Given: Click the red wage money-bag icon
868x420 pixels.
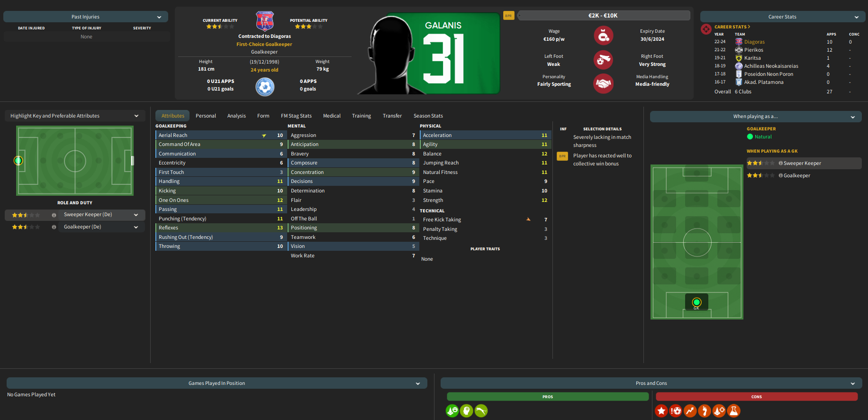Looking at the screenshot, I should pyautogui.click(x=603, y=36).
